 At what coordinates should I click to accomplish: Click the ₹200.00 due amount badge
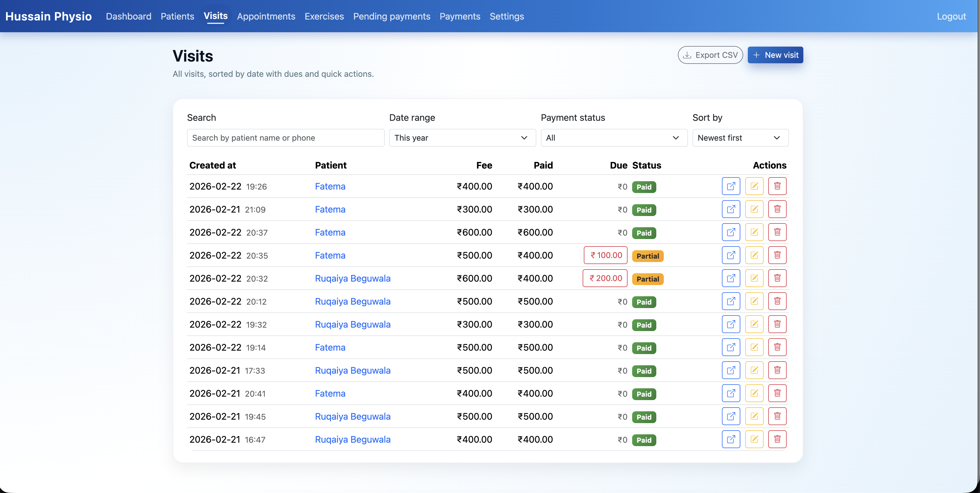(x=605, y=278)
